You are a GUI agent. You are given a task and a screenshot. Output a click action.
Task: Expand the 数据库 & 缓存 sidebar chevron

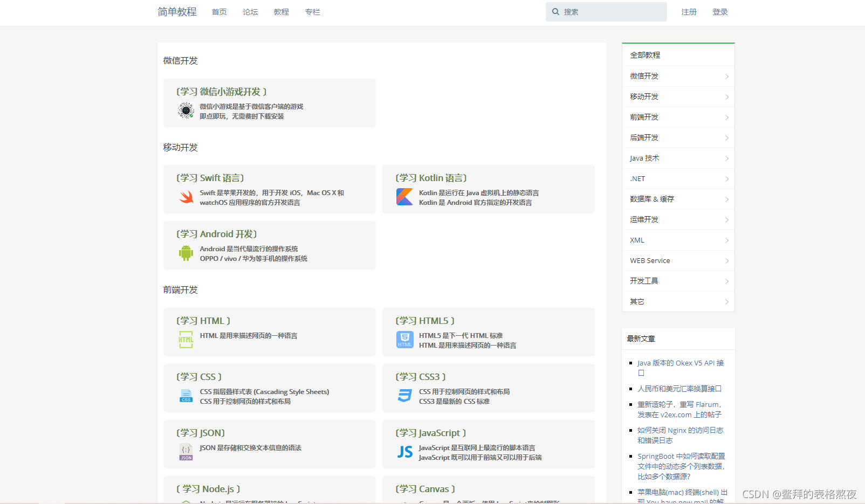(727, 199)
